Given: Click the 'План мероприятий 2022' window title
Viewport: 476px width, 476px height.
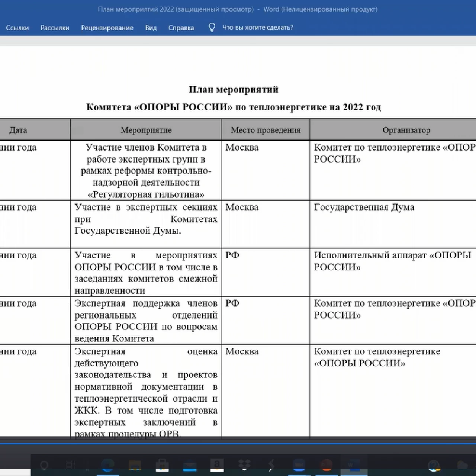Looking at the screenshot, I should [237, 9].
